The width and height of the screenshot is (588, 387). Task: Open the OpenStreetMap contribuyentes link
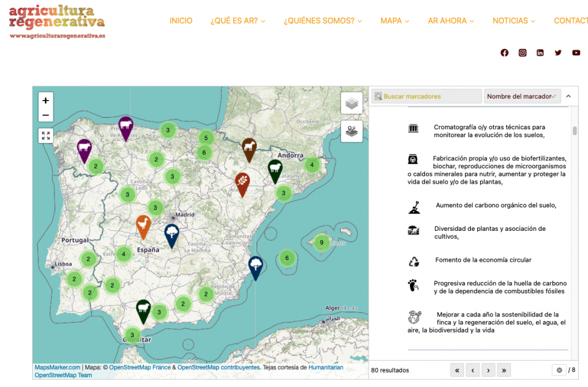tap(218, 367)
